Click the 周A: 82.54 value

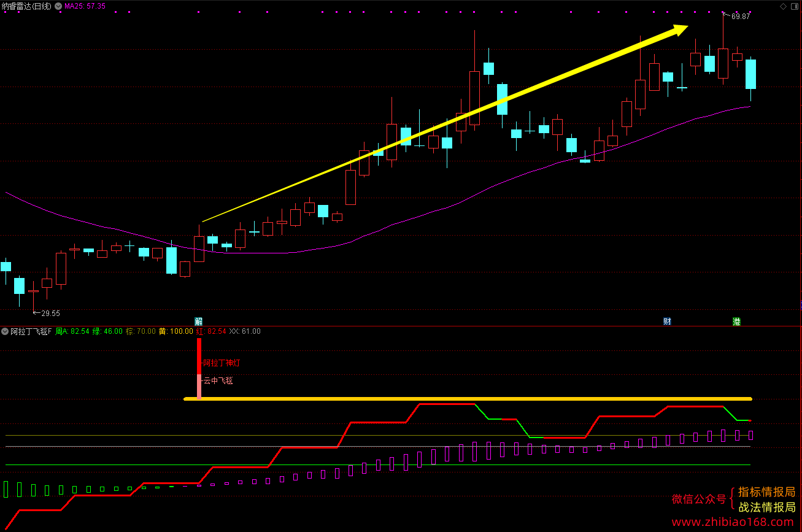(72, 331)
